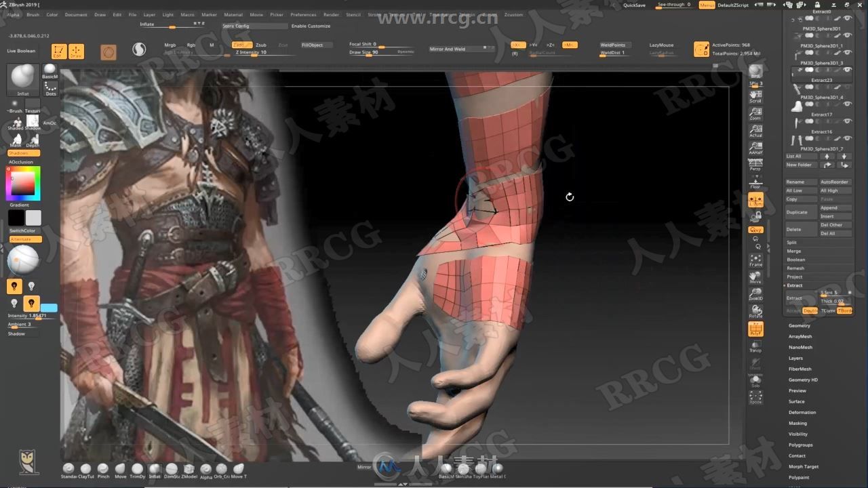
Task: Open the BasicMaterial sphere selector
Action: (50, 72)
